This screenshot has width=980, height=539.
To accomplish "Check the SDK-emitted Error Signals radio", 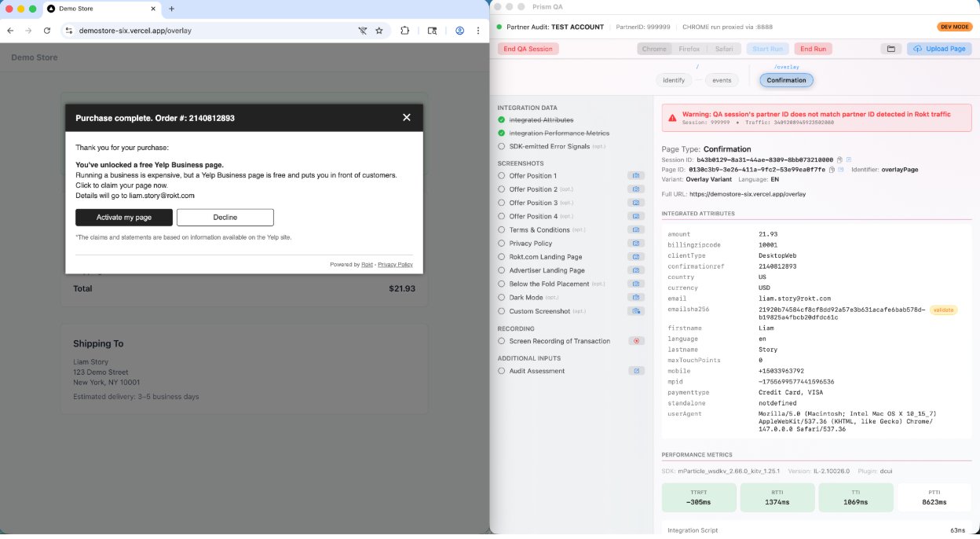I will [x=502, y=146].
